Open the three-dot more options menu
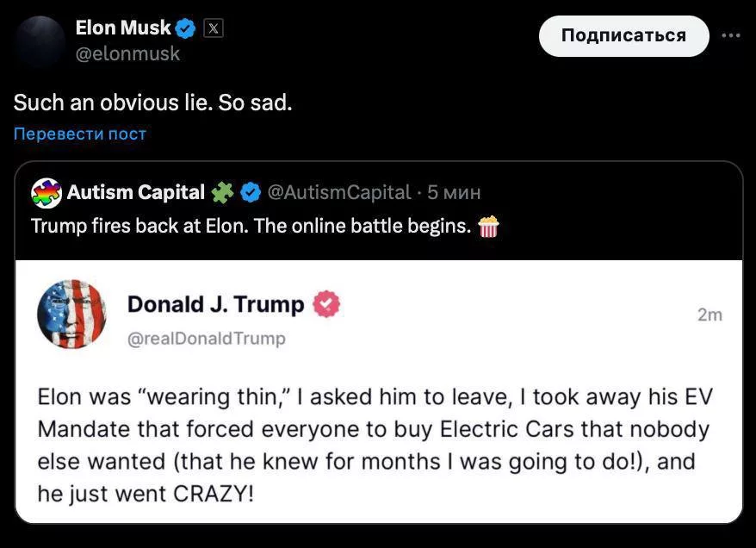The height and width of the screenshot is (548, 756). pos(731,34)
